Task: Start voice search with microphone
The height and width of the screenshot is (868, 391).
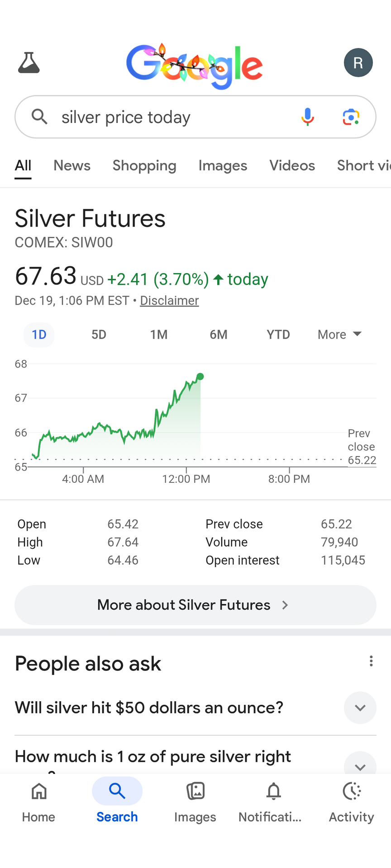Action: [307, 117]
